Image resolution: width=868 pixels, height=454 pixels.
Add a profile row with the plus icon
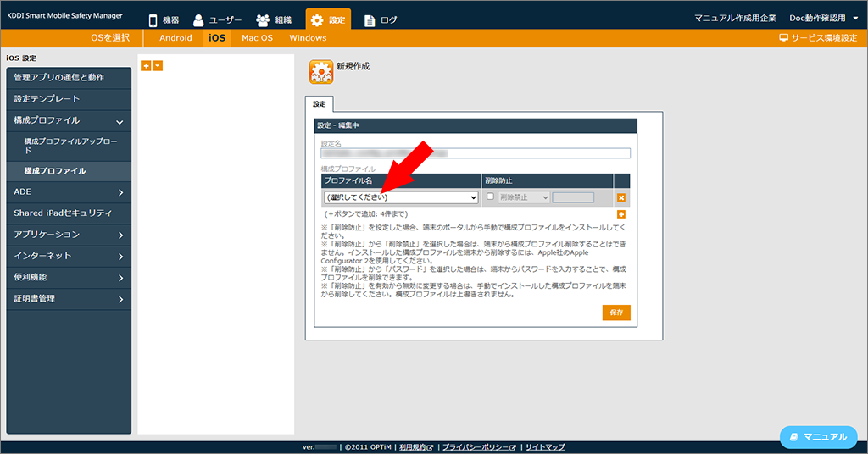click(621, 214)
